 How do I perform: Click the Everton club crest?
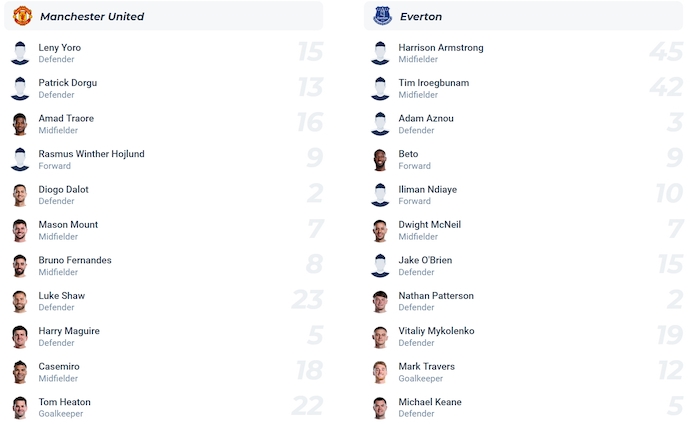pyautogui.click(x=382, y=16)
